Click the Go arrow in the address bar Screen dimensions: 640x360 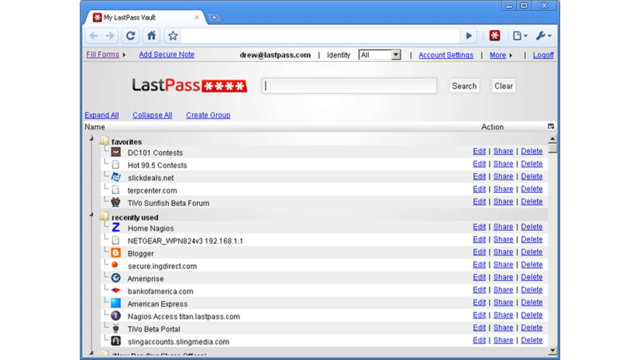click(x=469, y=36)
